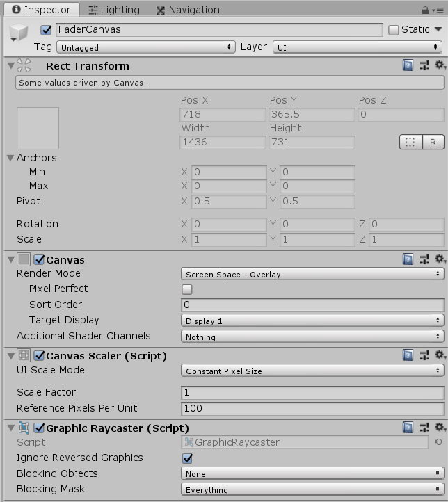Enable the Pixel Perfect checkbox
Image resolution: width=448 pixels, height=502 pixels.
point(187,289)
